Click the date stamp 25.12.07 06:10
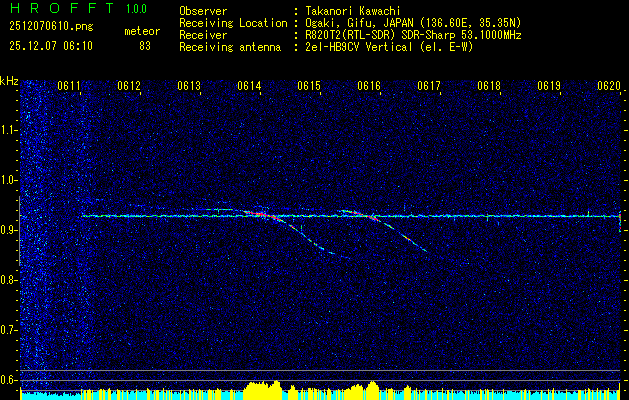 point(51,46)
